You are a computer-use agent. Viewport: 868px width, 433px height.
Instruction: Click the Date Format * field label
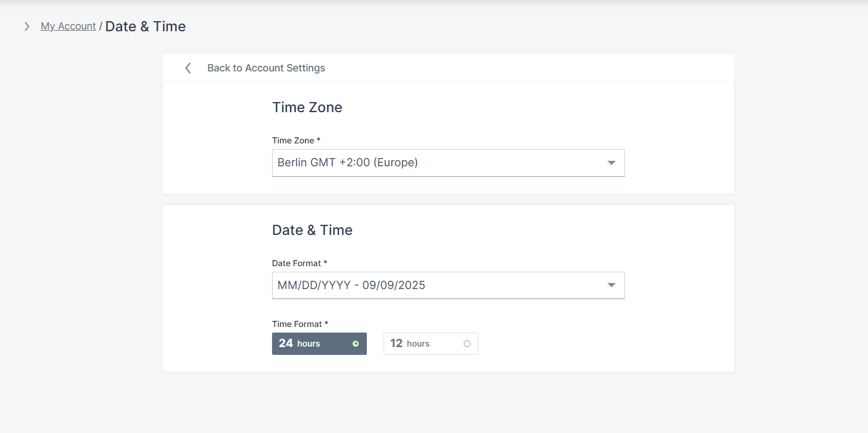point(299,263)
